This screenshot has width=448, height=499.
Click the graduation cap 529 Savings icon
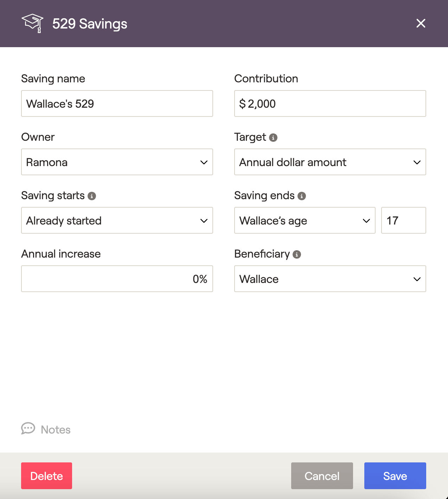pyautogui.click(x=32, y=23)
